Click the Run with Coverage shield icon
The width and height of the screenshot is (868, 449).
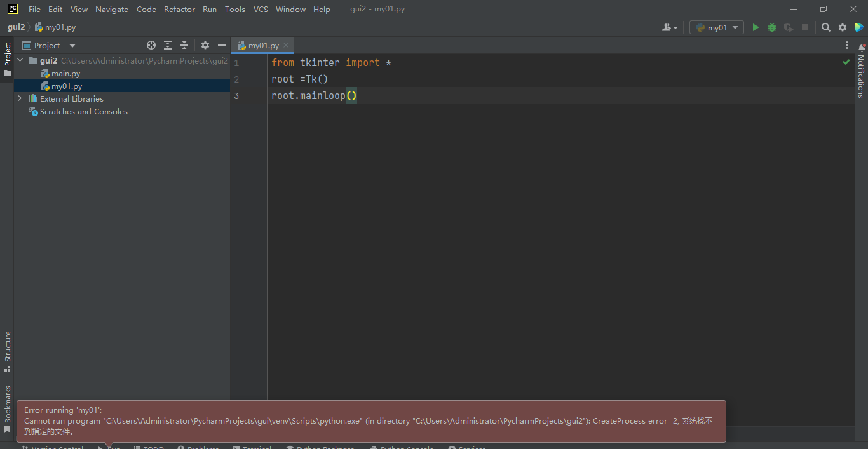(x=789, y=27)
